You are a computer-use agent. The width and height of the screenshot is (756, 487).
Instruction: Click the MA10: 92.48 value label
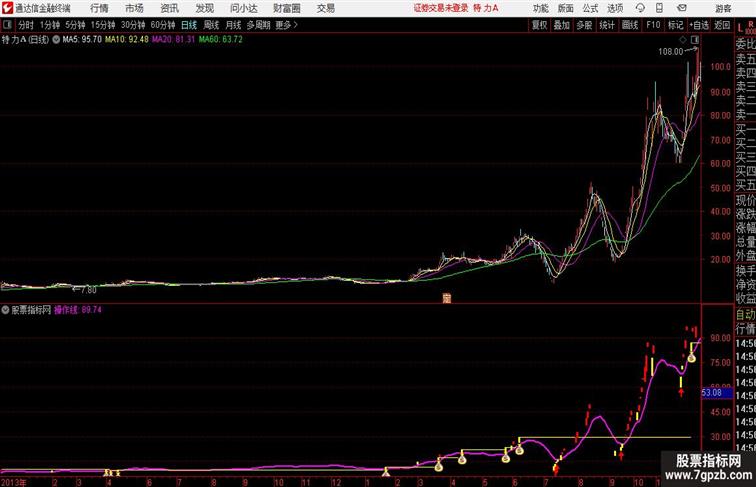pos(127,40)
